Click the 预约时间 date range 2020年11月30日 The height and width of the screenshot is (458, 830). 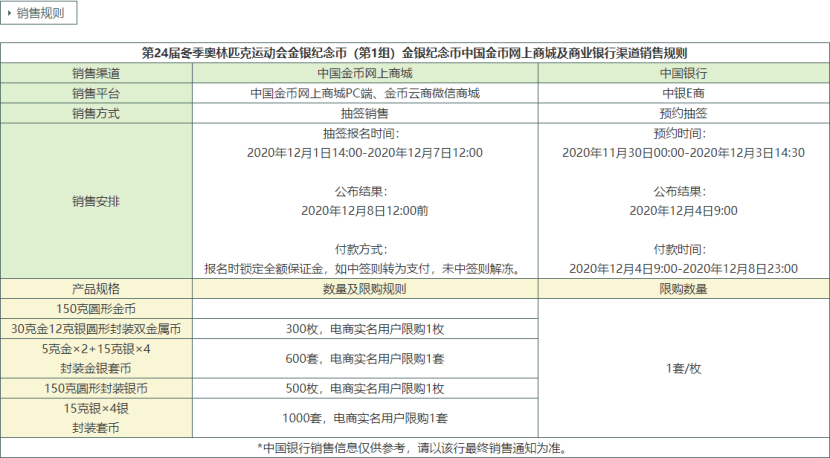coord(684,153)
